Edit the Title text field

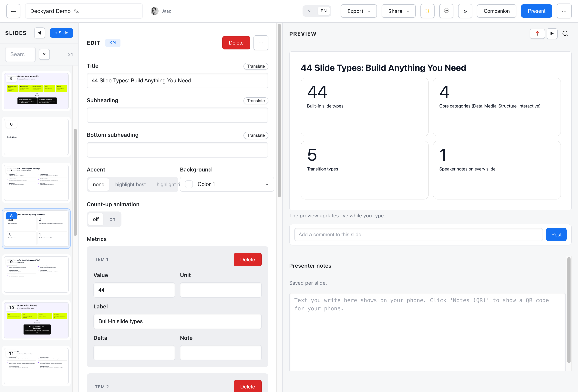click(x=177, y=81)
